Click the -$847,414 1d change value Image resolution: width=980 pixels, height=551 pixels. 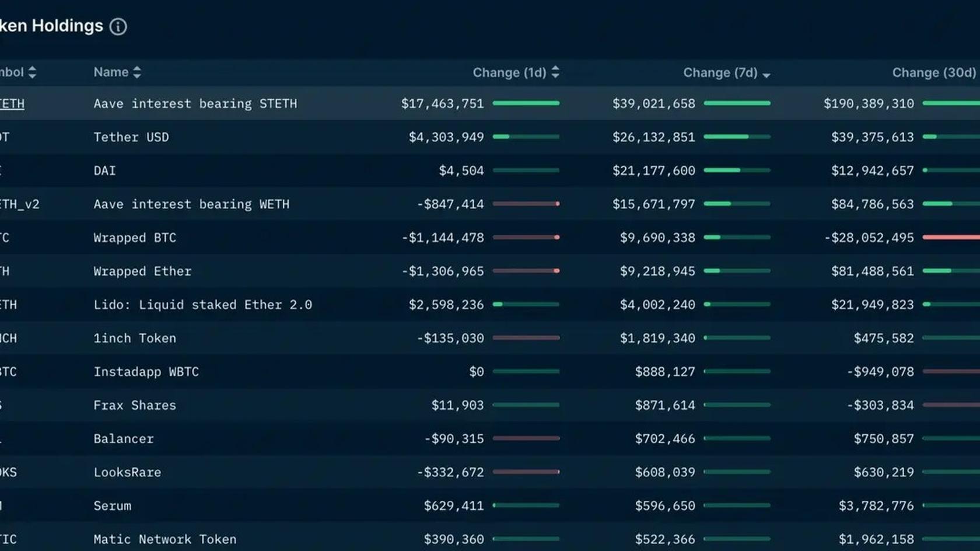point(450,204)
